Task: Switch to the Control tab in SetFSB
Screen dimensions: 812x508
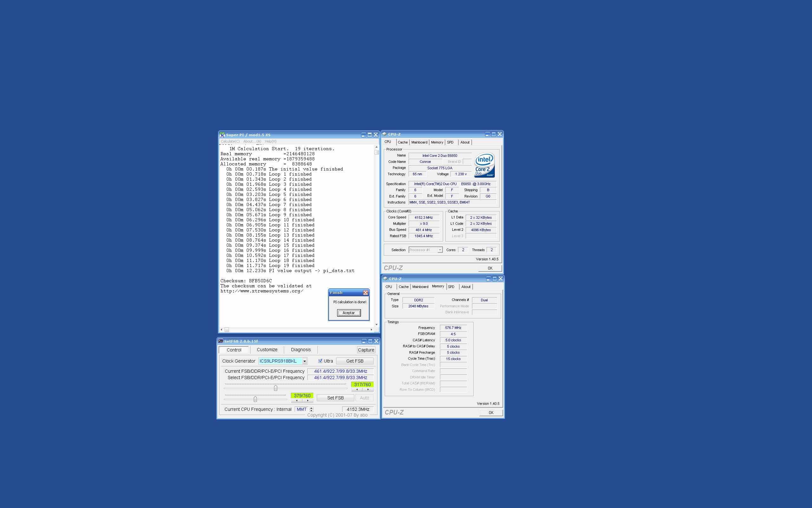Action: tap(234, 350)
